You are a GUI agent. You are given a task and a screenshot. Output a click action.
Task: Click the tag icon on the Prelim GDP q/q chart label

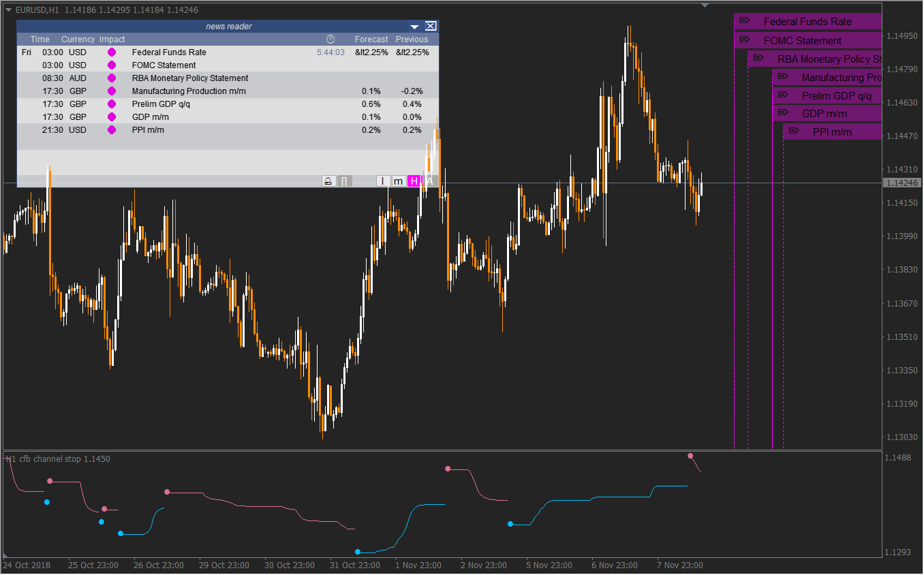click(783, 95)
